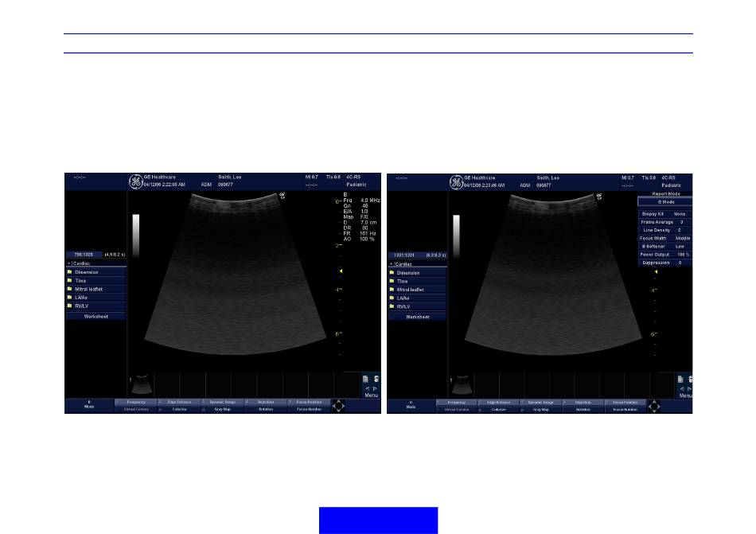Screen dimensions: 756x534
Task: Open the Dimension folder in left screenshot
Action: [96, 272]
